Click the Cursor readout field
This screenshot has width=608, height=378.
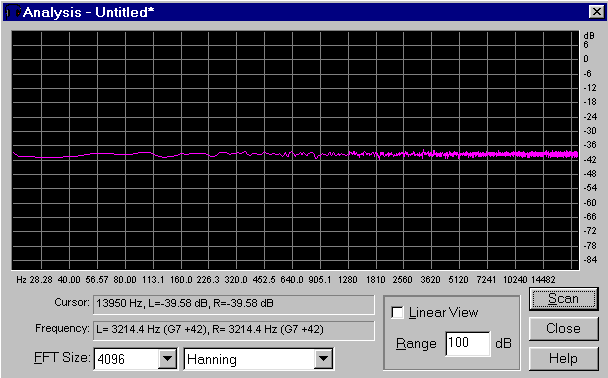click(x=234, y=304)
